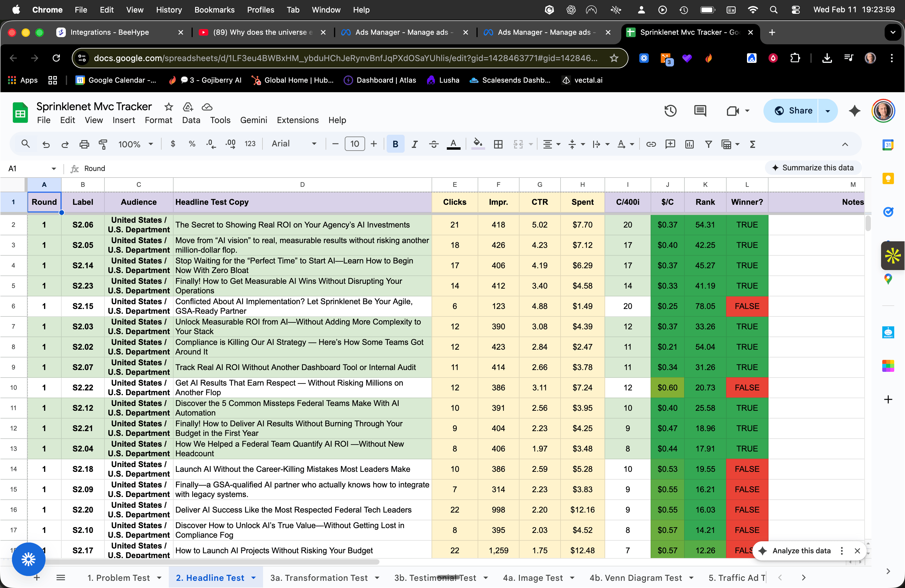The width and height of the screenshot is (905, 588).
Task: Open the functions sigma icon
Action: (752, 144)
